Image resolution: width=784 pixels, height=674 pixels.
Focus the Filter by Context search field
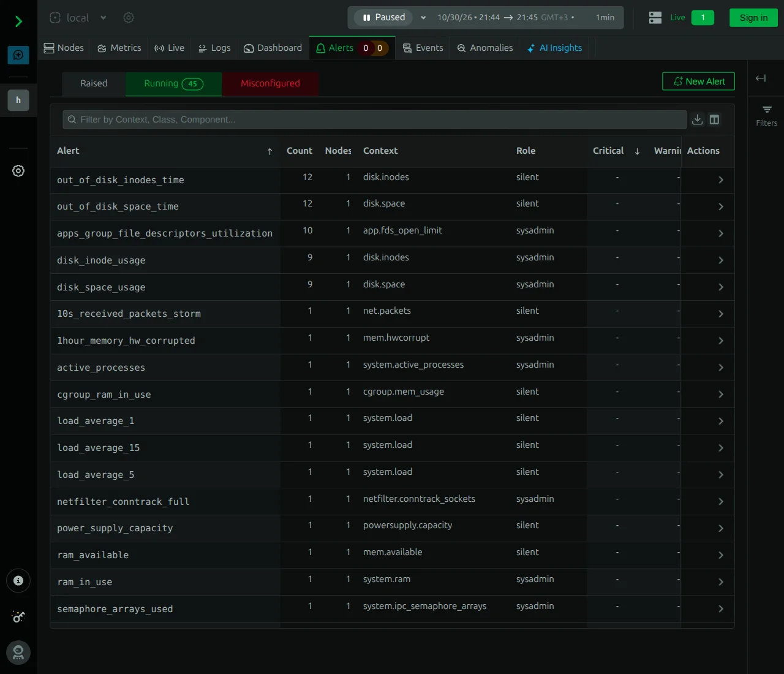tap(374, 119)
